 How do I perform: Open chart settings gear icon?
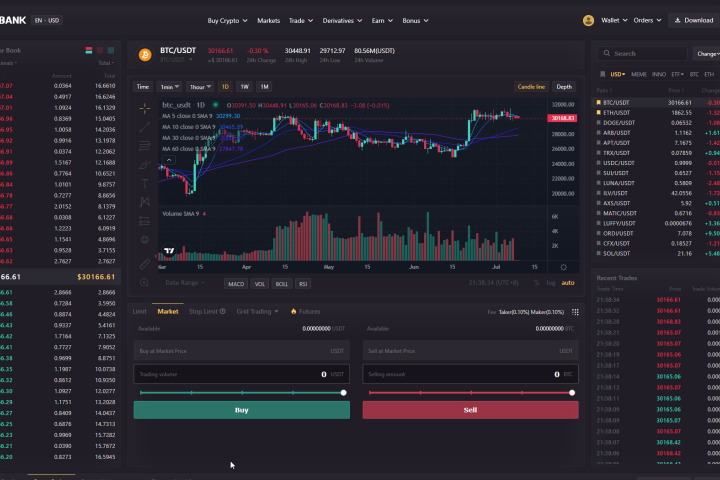click(563, 267)
